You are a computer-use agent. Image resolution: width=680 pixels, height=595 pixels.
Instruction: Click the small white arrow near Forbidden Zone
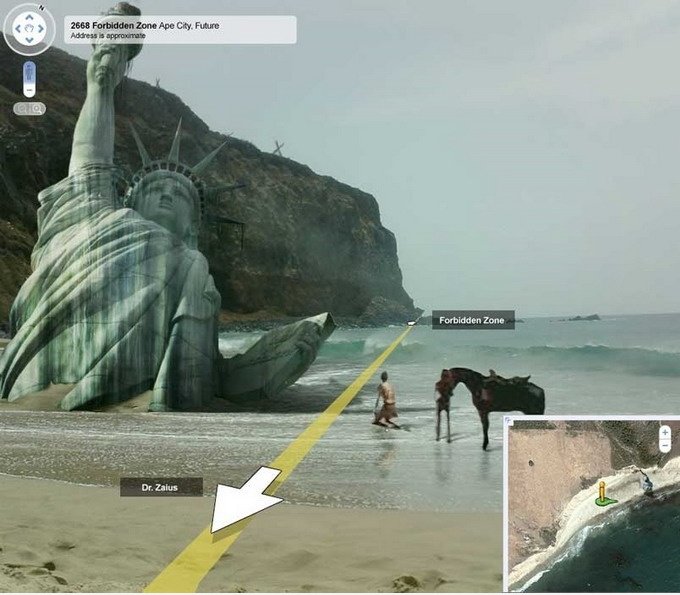412,323
